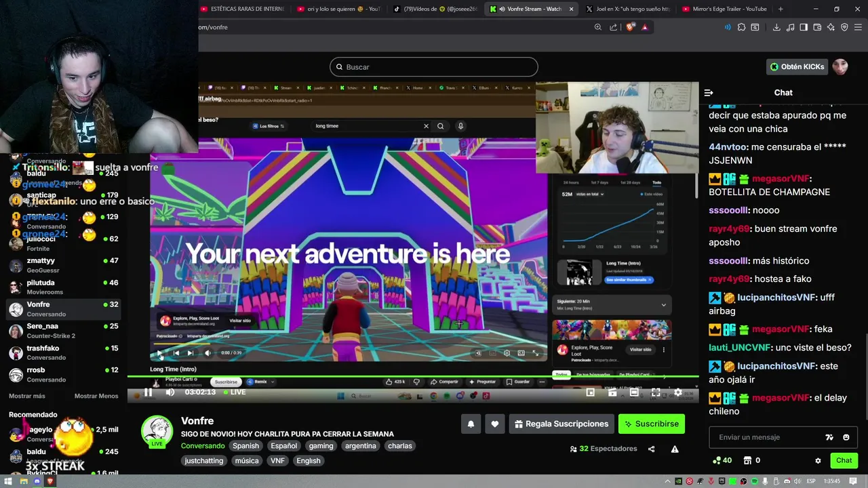Pause the Vonfre live stream

(x=148, y=392)
